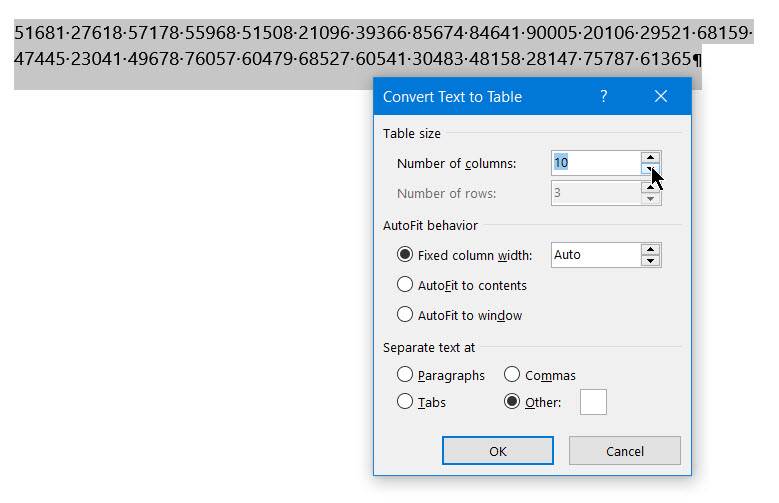The height and width of the screenshot is (503, 779).
Task: Select Fixed column width radio button
Action: point(405,255)
